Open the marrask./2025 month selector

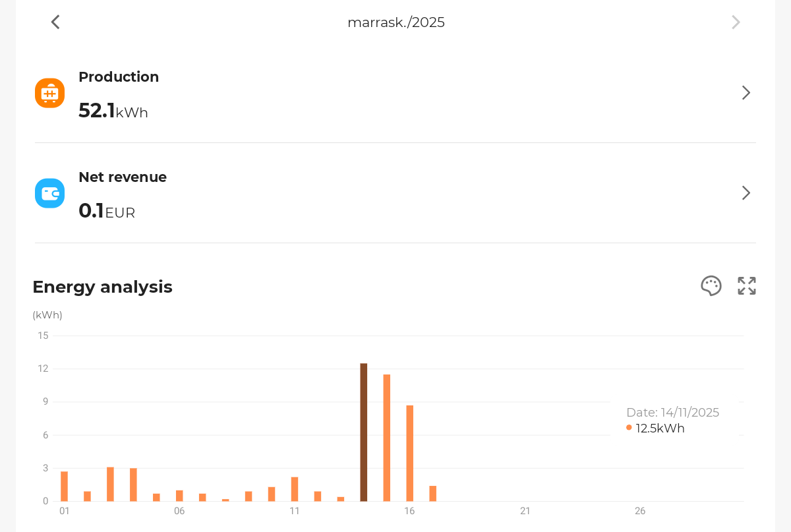(395, 22)
